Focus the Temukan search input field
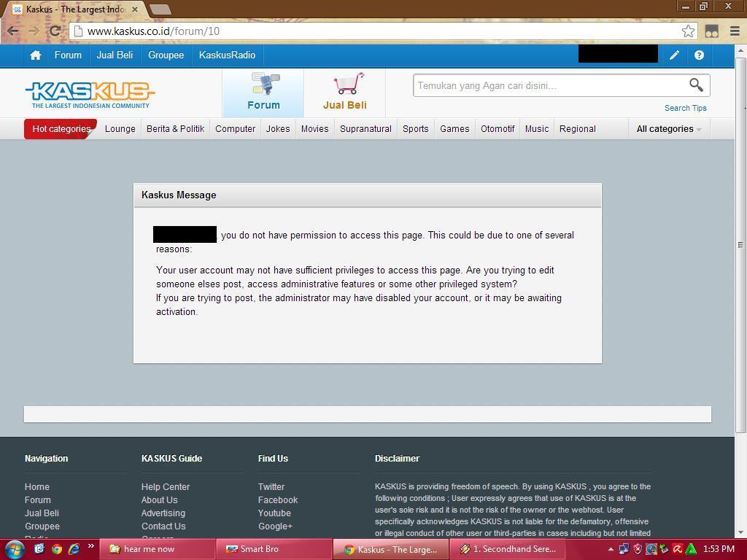Screen dimensions: 747x560 click(551, 86)
